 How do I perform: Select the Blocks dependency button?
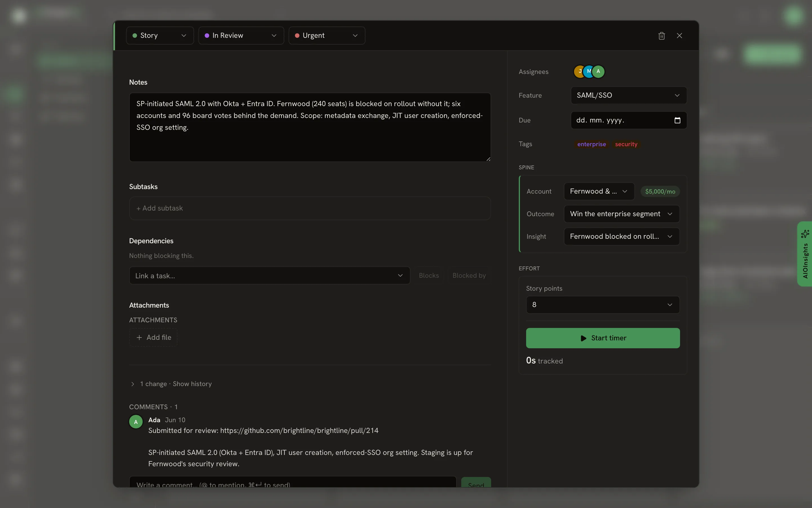pos(429,275)
